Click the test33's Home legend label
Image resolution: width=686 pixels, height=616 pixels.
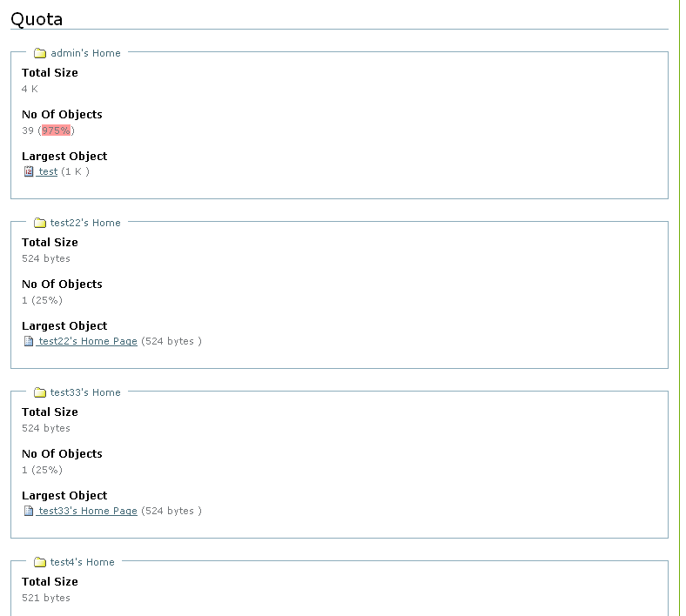[85, 392]
